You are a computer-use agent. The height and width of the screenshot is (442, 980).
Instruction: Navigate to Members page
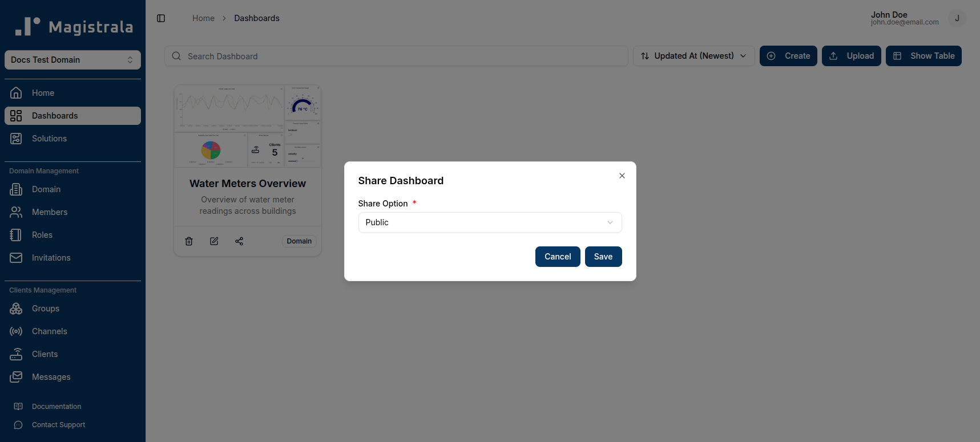(72, 212)
